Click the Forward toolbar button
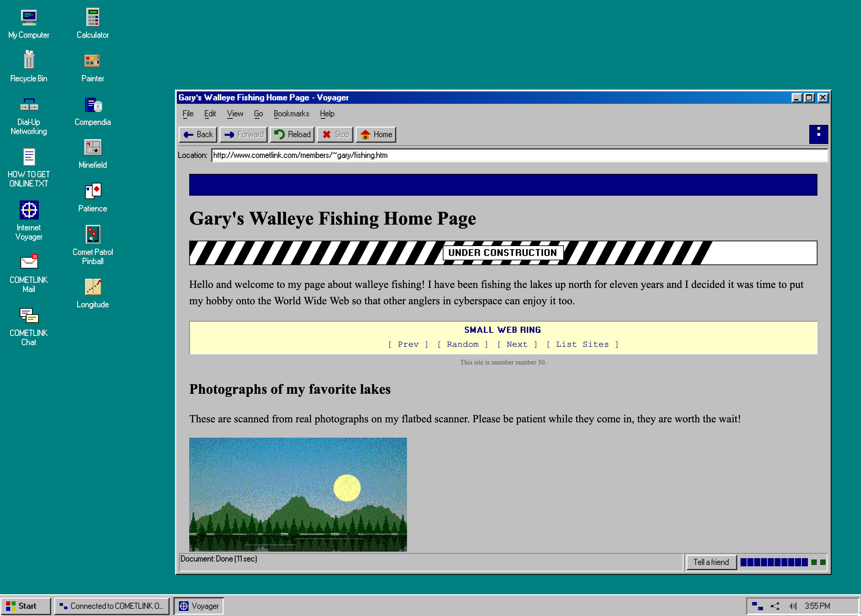 [244, 135]
